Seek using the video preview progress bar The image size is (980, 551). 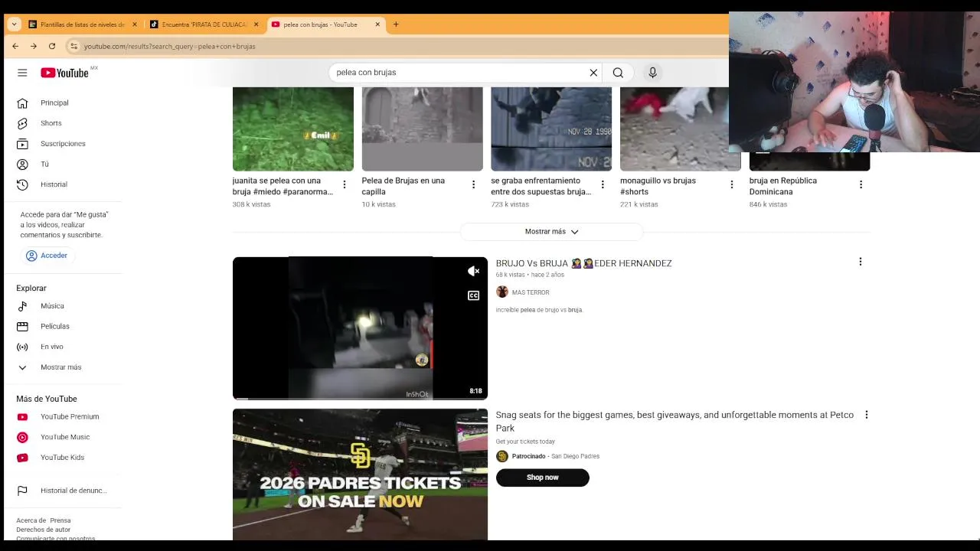click(x=360, y=399)
